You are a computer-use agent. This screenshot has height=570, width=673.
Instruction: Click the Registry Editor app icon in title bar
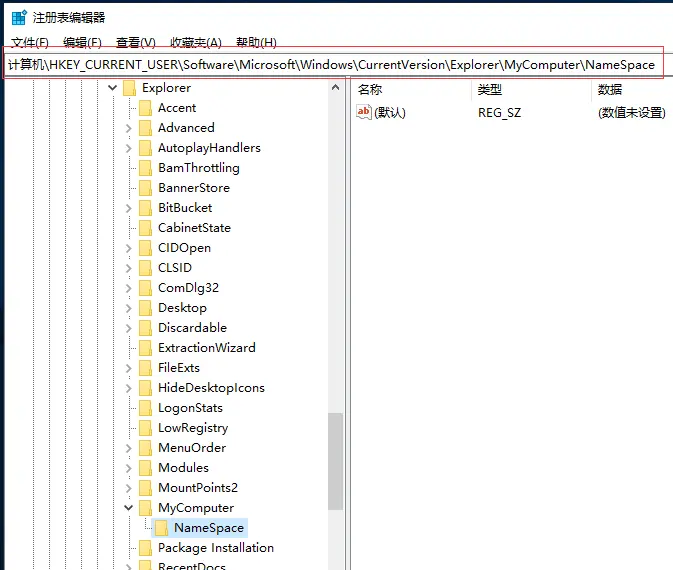point(18,17)
